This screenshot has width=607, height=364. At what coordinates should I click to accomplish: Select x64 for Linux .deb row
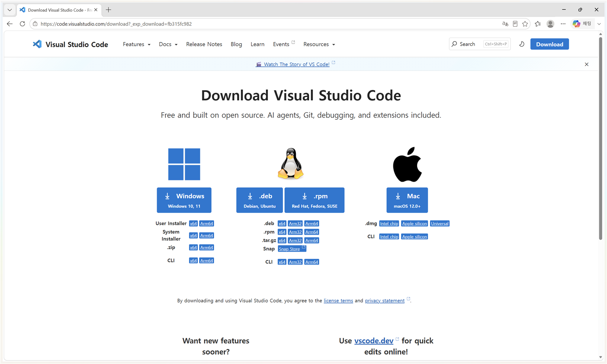point(282,224)
